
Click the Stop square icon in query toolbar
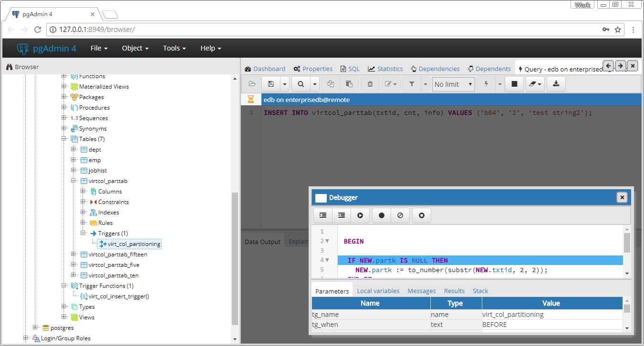pyautogui.click(x=514, y=84)
